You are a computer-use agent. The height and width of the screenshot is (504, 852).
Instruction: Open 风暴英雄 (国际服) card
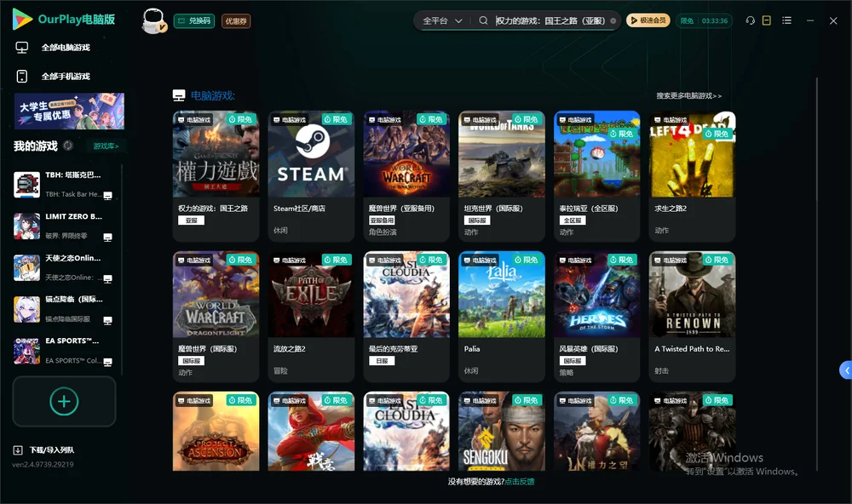point(596,317)
